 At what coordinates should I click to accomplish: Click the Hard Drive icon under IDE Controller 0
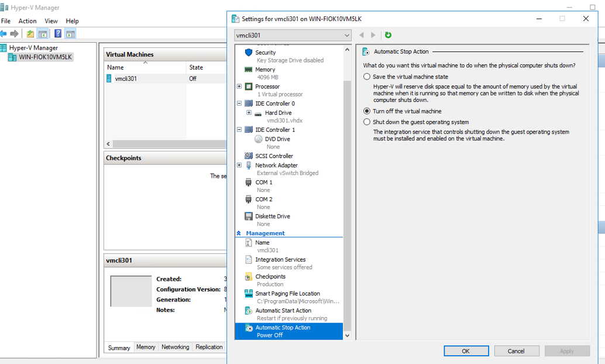pos(258,113)
